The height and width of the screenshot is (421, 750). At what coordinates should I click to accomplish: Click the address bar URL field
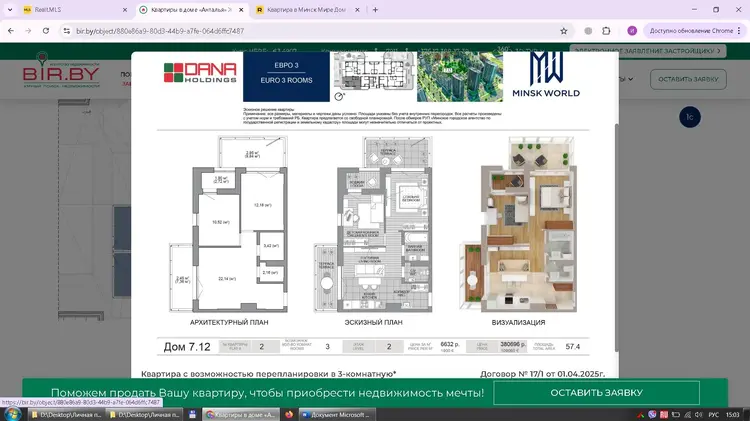300,31
